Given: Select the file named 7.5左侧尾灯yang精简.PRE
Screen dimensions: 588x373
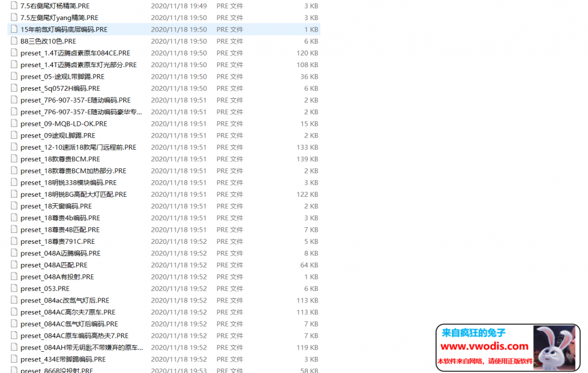Looking at the screenshot, I should (59, 18).
